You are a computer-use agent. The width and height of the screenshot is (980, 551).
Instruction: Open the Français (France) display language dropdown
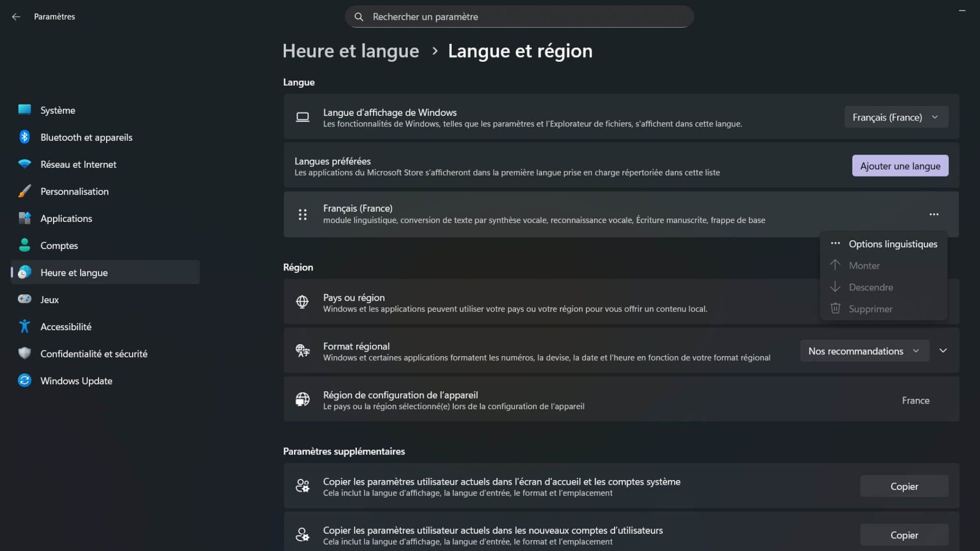(896, 117)
